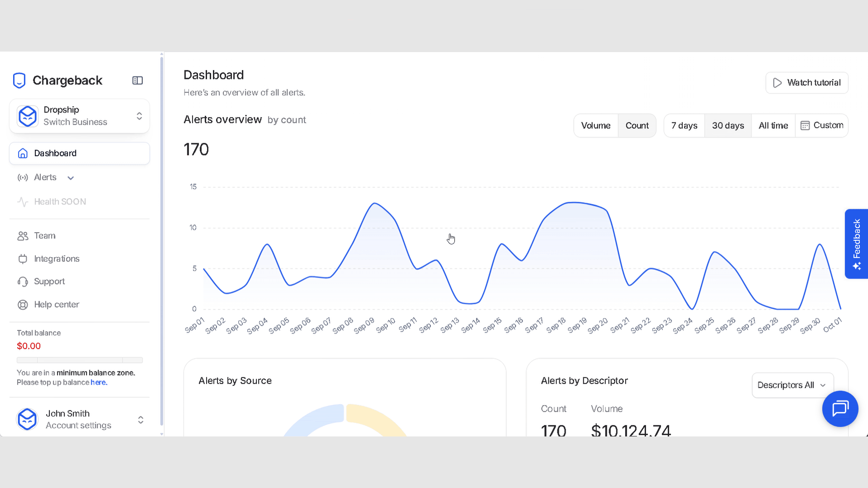Open the blue chat bubble widget
868x488 pixels.
(x=840, y=408)
